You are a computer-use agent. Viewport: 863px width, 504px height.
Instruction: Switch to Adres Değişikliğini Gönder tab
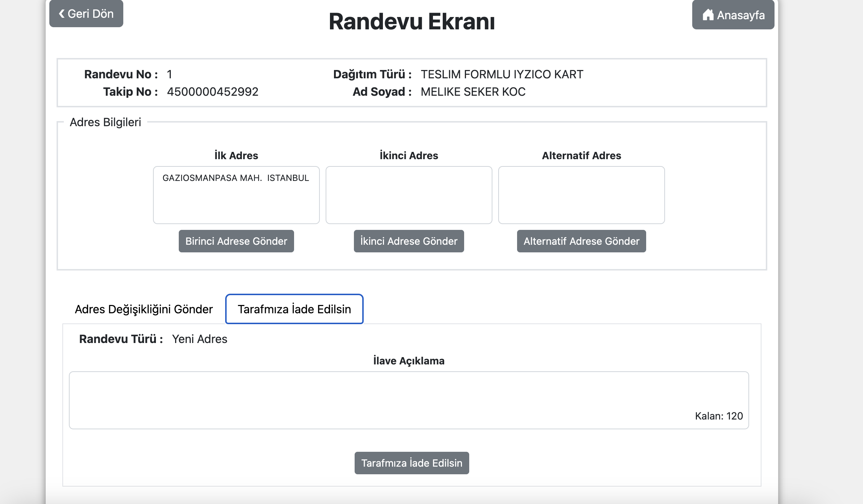click(x=144, y=309)
